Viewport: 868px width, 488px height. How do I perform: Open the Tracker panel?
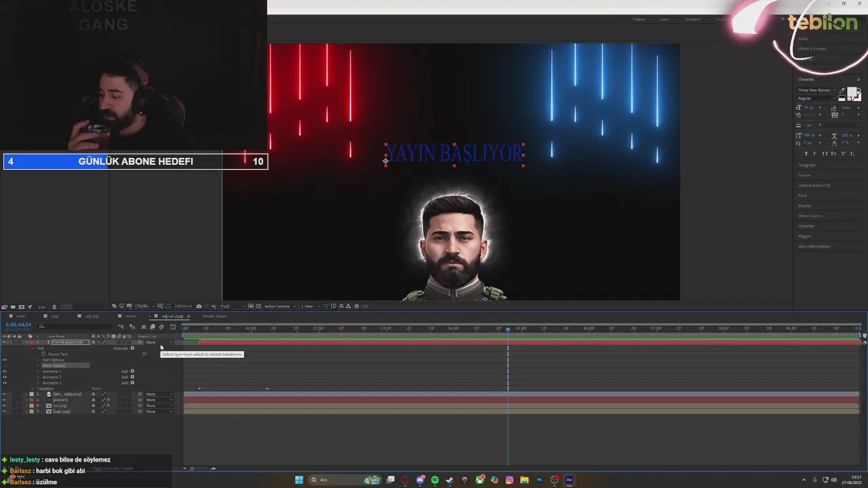804,176
